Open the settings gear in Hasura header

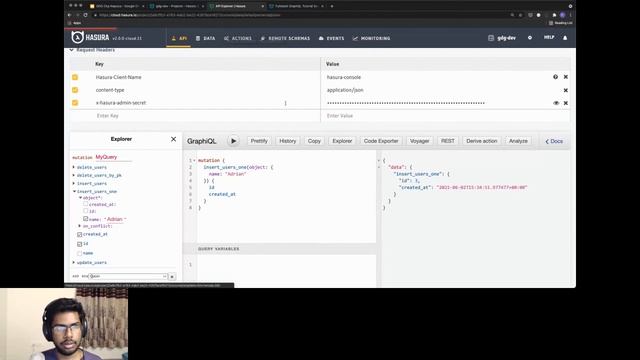530,38
